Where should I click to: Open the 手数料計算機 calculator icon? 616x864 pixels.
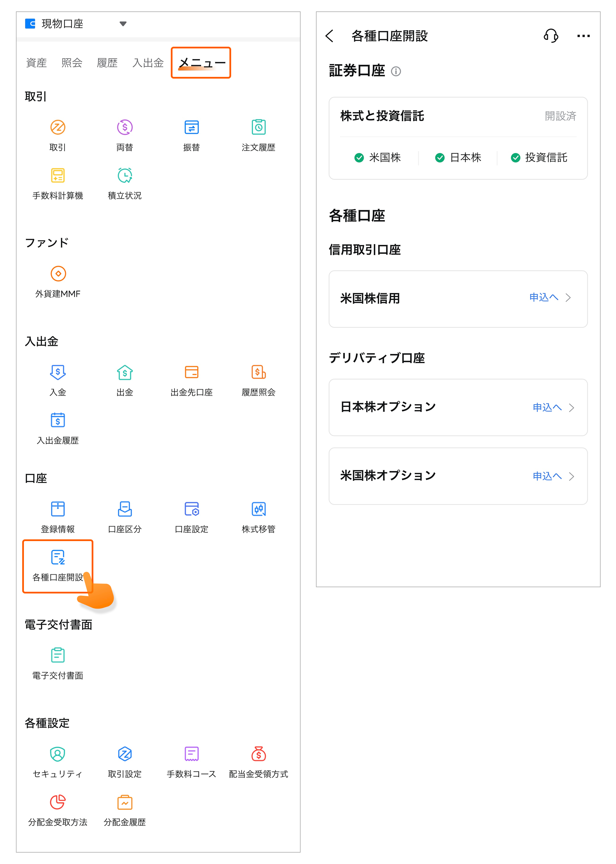click(58, 175)
